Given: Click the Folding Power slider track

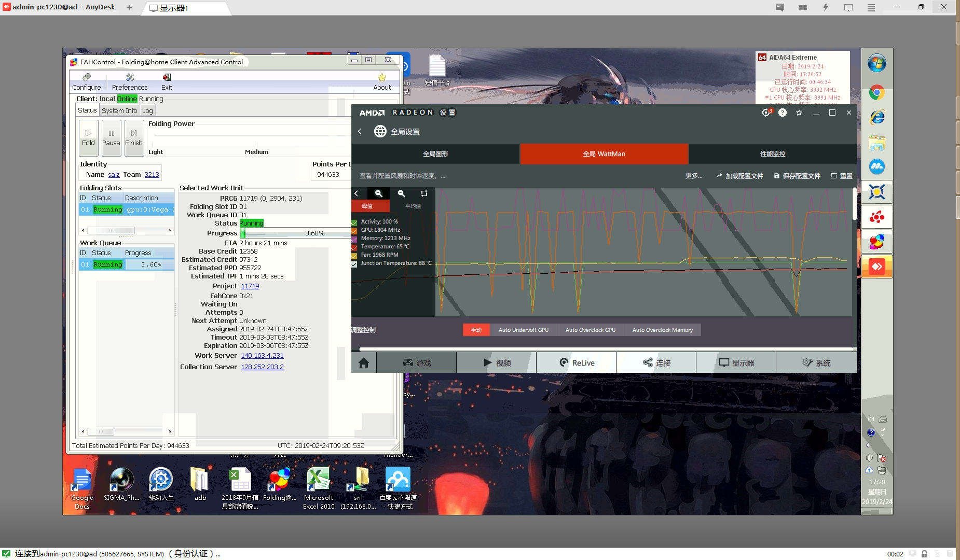Looking at the screenshot, I should [x=252, y=135].
